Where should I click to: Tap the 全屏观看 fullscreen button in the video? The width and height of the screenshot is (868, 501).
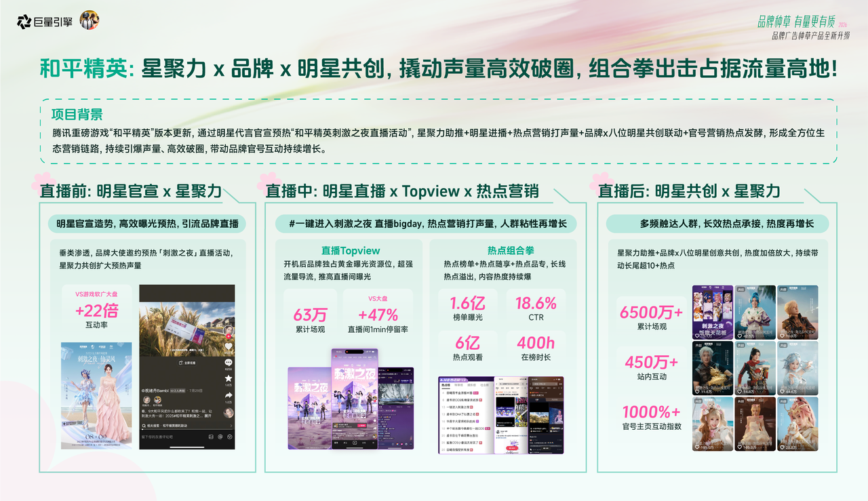186,363
